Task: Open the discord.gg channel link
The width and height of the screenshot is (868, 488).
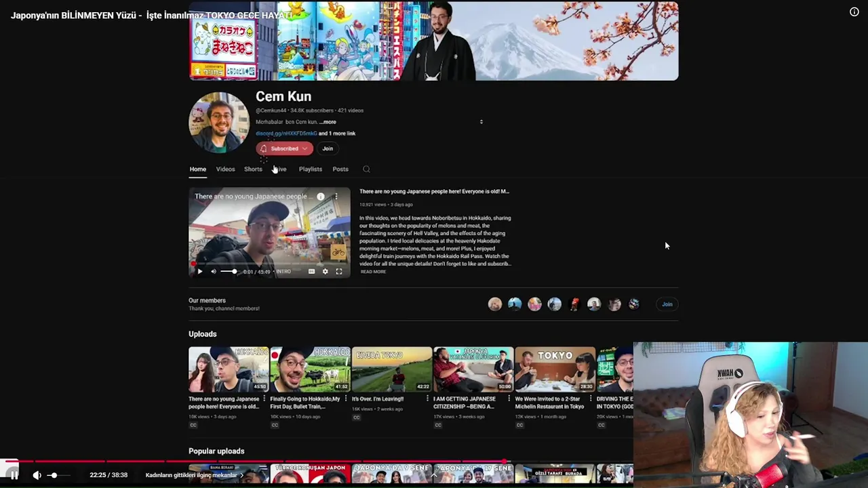Action: click(286, 134)
